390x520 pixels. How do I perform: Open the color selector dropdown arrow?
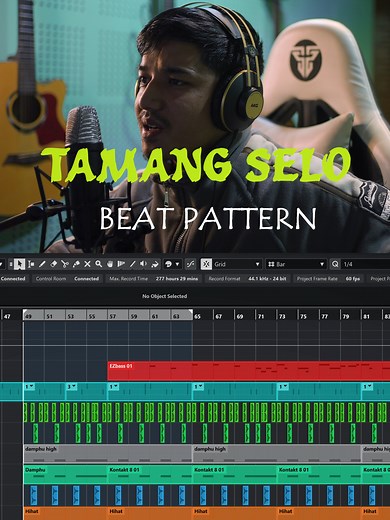177,264
